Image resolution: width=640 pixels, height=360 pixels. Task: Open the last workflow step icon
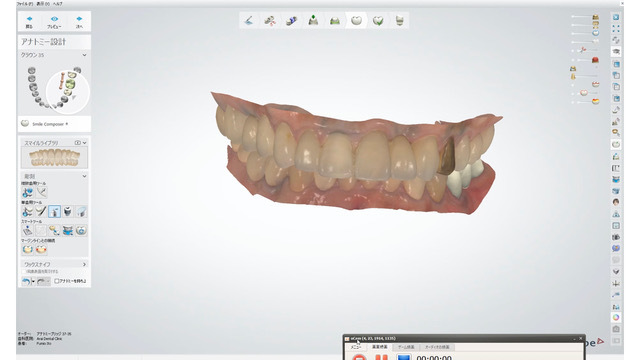tap(400, 20)
